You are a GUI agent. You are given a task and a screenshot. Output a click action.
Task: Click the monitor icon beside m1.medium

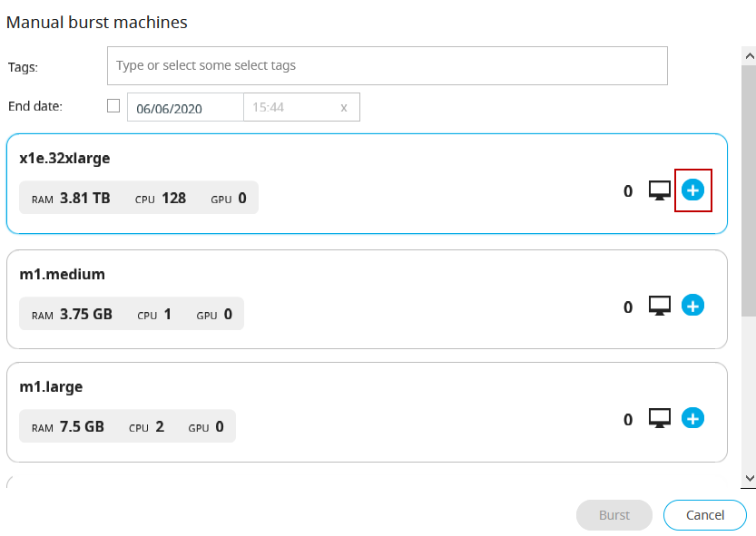[660, 307]
